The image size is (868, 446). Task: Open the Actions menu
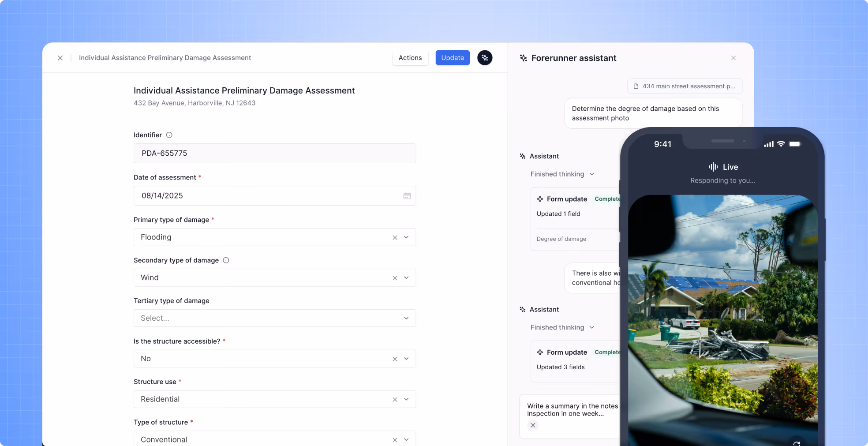click(410, 58)
